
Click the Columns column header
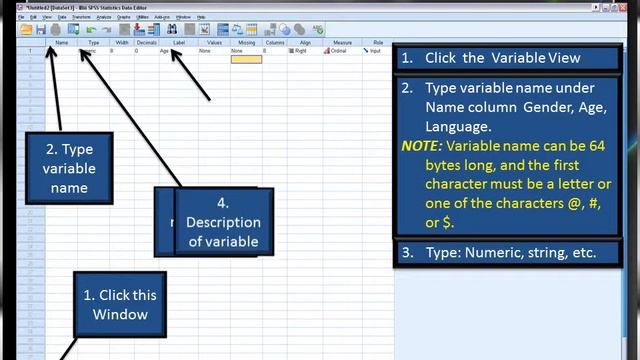point(275,42)
